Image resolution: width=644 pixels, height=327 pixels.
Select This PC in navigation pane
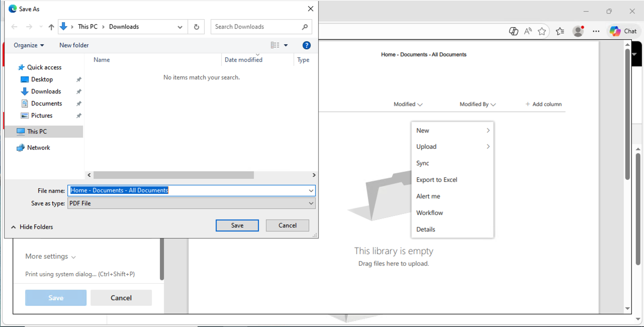coord(44,132)
